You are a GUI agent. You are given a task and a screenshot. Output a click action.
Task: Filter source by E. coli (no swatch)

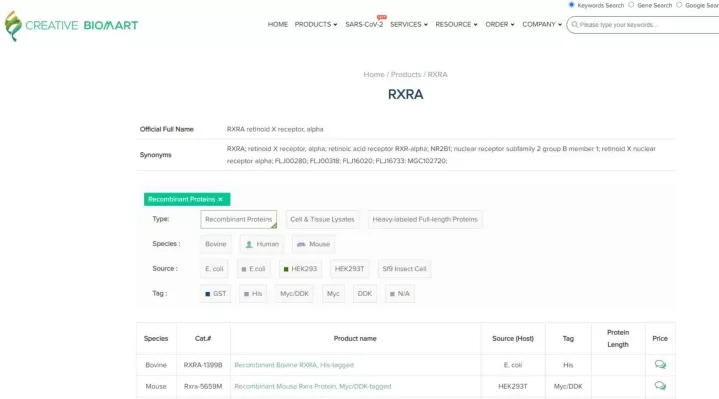coord(214,269)
